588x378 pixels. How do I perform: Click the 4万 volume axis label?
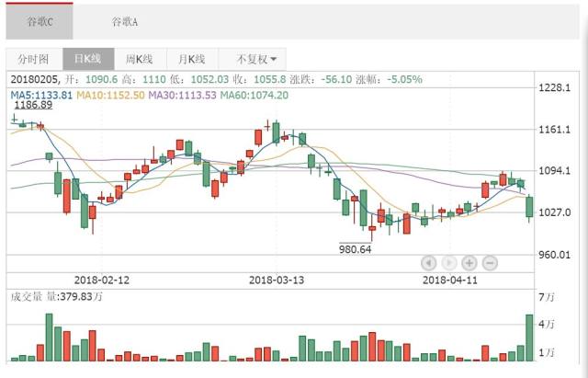[x=547, y=324]
